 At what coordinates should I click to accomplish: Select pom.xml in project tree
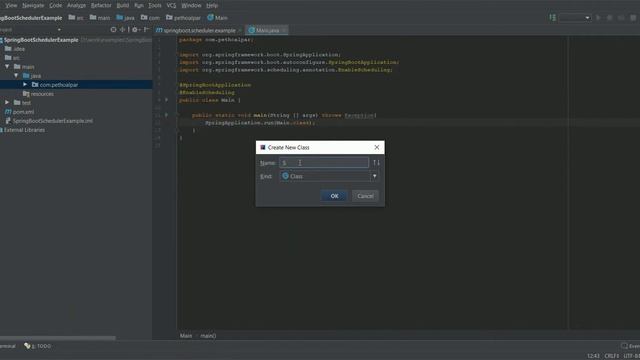click(x=20, y=112)
